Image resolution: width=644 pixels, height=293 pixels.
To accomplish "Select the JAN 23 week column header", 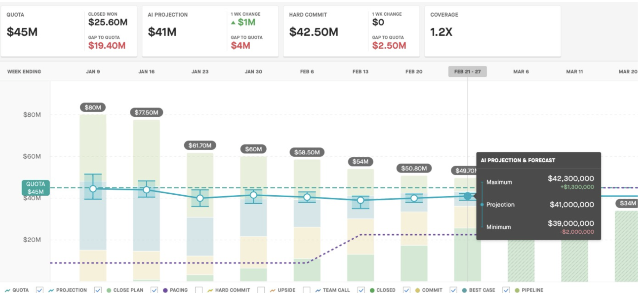I will pyautogui.click(x=200, y=72).
